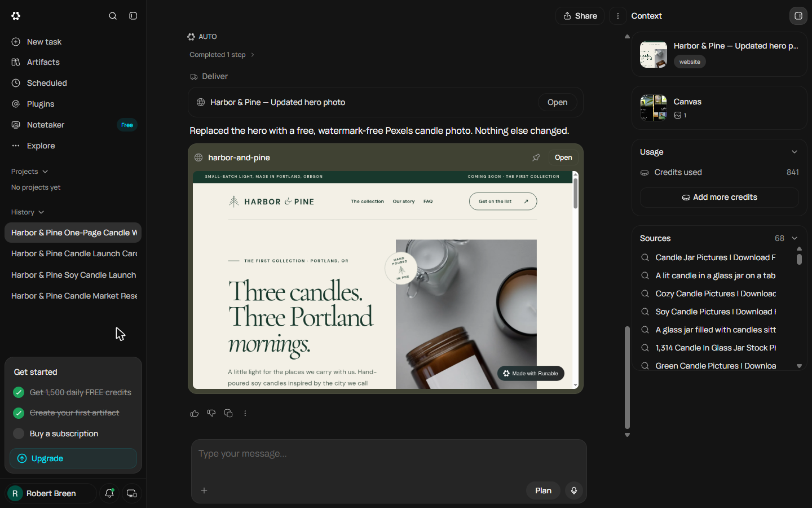Collapse the Sources list chevron
Screen dimensions: 812x508
click(795, 238)
